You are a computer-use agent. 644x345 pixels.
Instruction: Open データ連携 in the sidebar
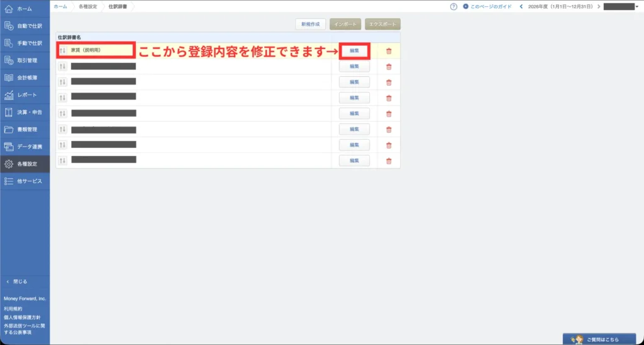point(25,147)
